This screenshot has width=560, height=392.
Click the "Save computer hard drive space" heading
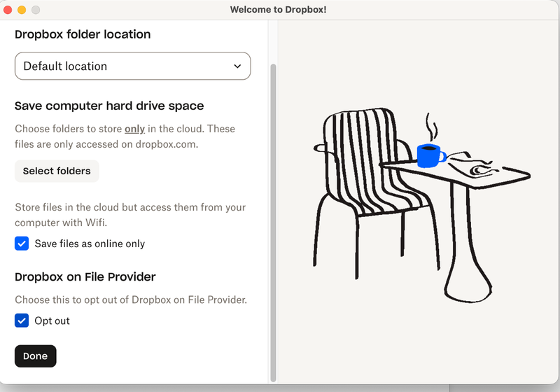pyautogui.click(x=109, y=106)
